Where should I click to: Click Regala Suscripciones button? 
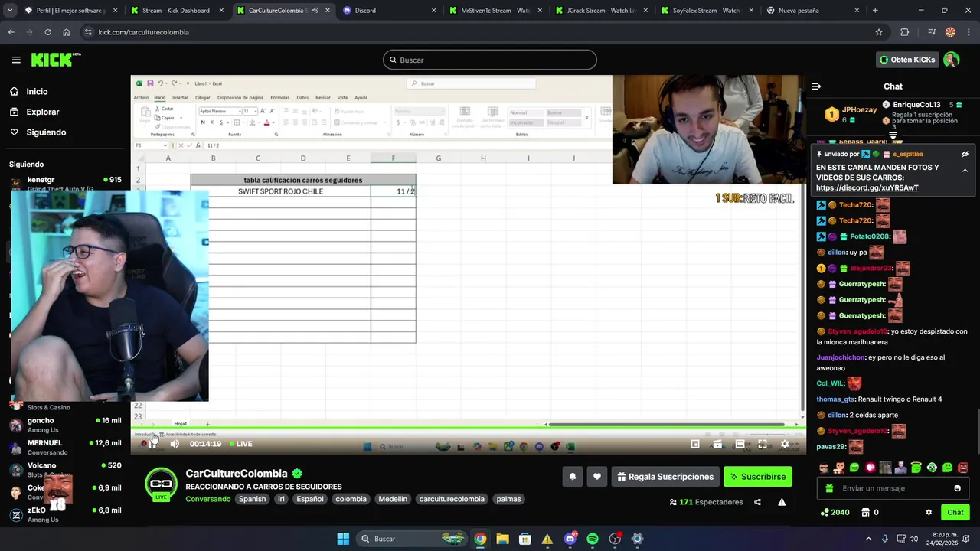point(665,477)
